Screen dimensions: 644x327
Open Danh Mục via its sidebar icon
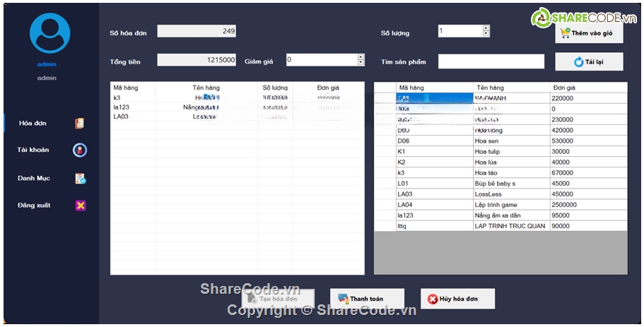[80, 179]
